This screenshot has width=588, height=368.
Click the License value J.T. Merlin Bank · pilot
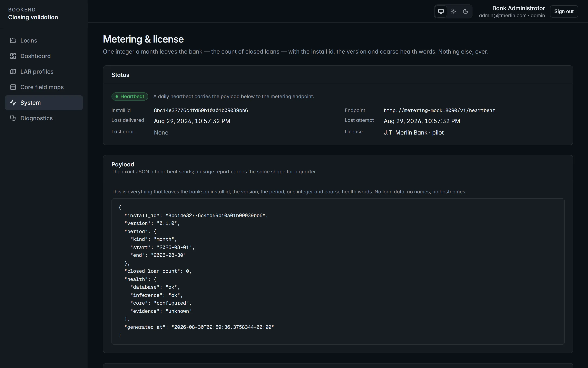[x=414, y=133]
